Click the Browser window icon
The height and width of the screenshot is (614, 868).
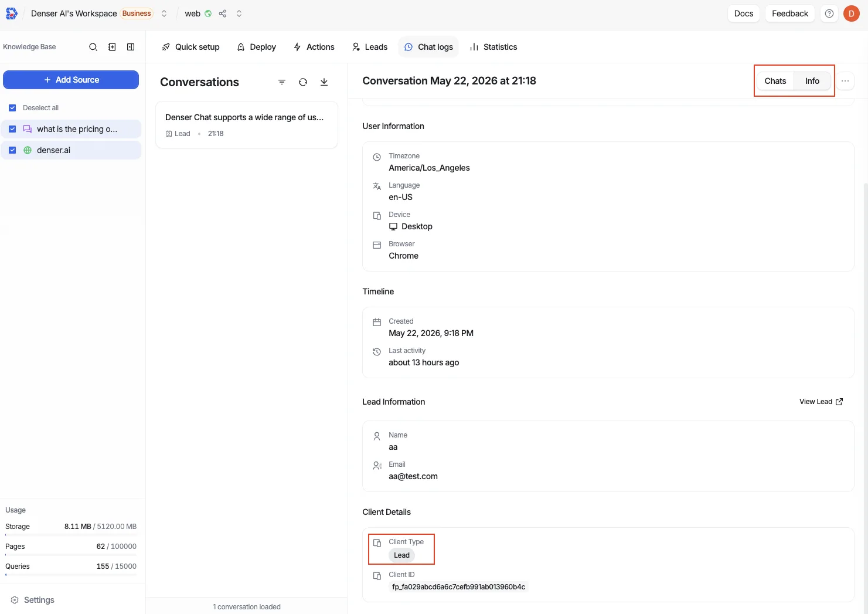click(x=377, y=245)
